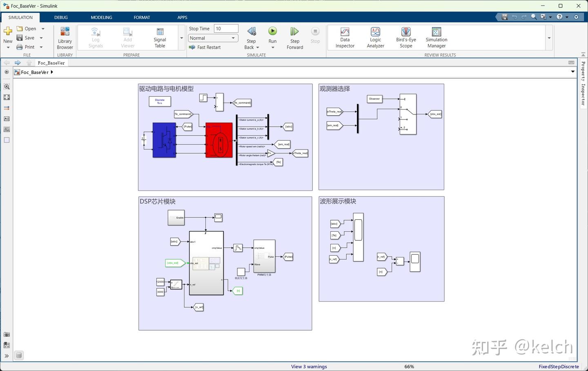Expand the Review Results gallery arrow
This screenshot has width=588, height=371.
click(x=549, y=38)
